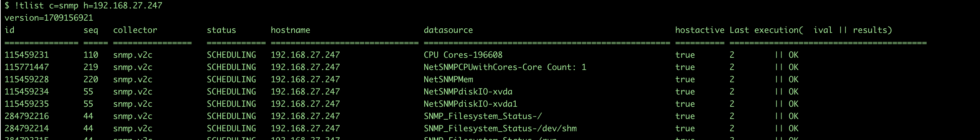
Task: Click the 'hostname' column header
Action: [290, 30]
